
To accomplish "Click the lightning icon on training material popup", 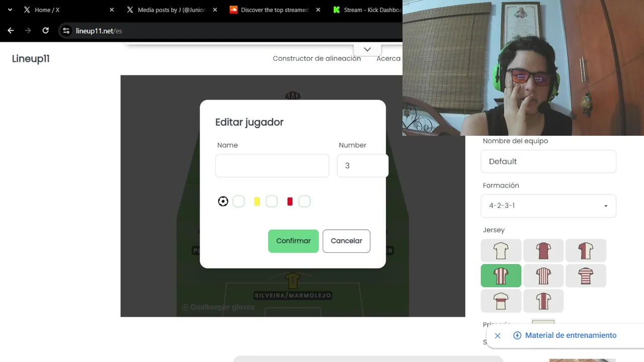I will [517, 335].
